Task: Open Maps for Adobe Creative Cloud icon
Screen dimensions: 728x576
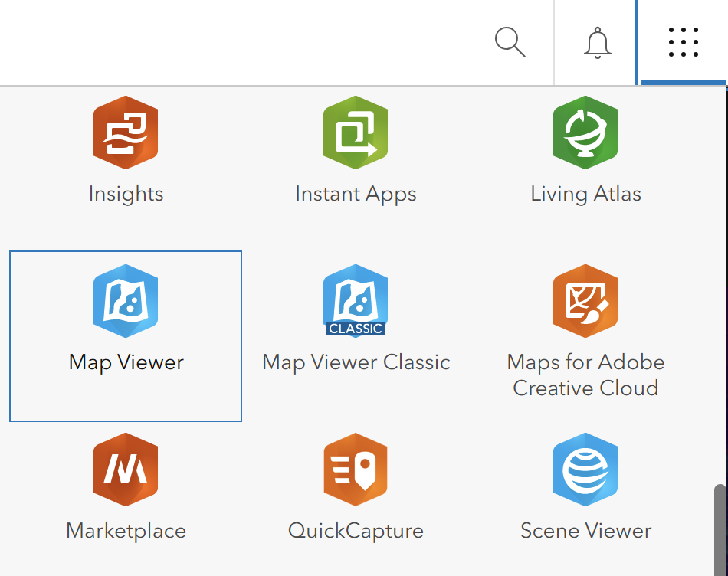Action: click(585, 301)
